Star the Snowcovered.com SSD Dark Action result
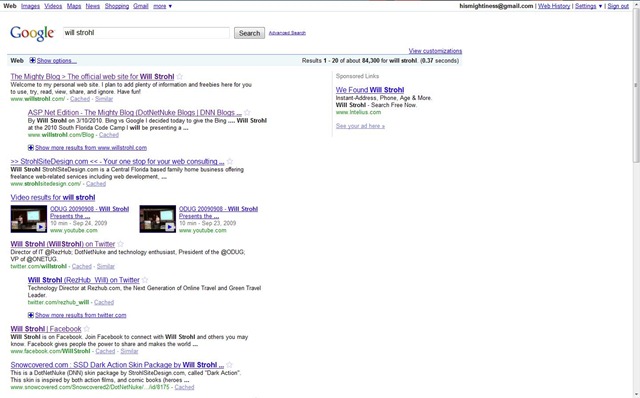640x398 pixels. [229, 365]
